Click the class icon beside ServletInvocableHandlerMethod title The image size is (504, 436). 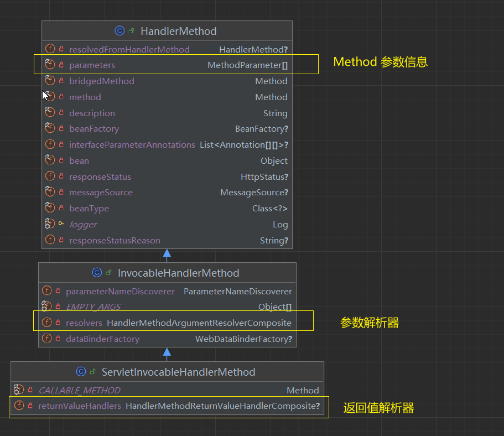pyautogui.click(x=81, y=372)
